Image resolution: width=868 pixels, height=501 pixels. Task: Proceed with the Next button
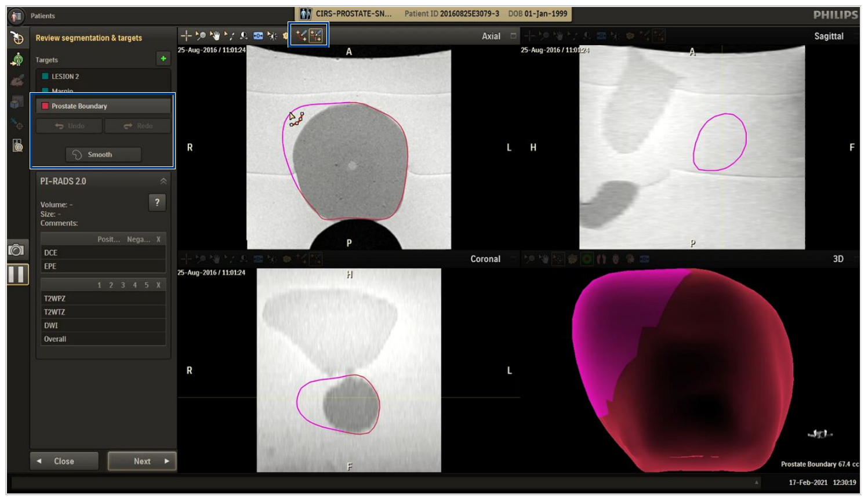[142, 461]
